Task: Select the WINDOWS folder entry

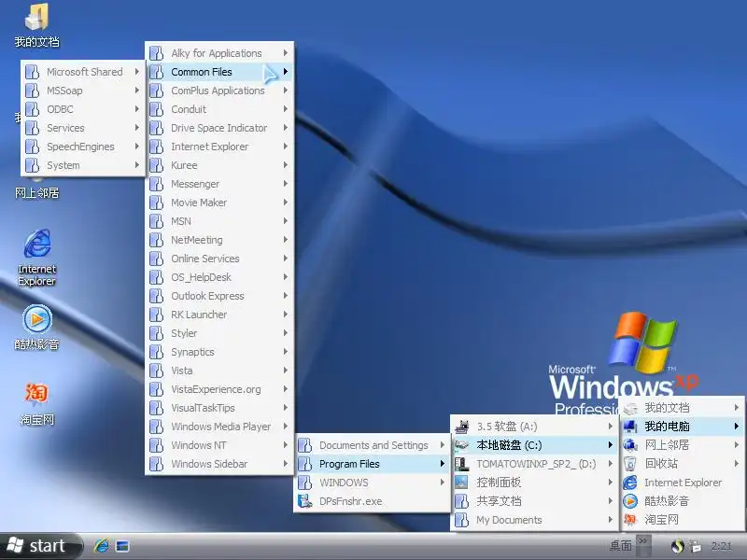Action: tap(372, 483)
